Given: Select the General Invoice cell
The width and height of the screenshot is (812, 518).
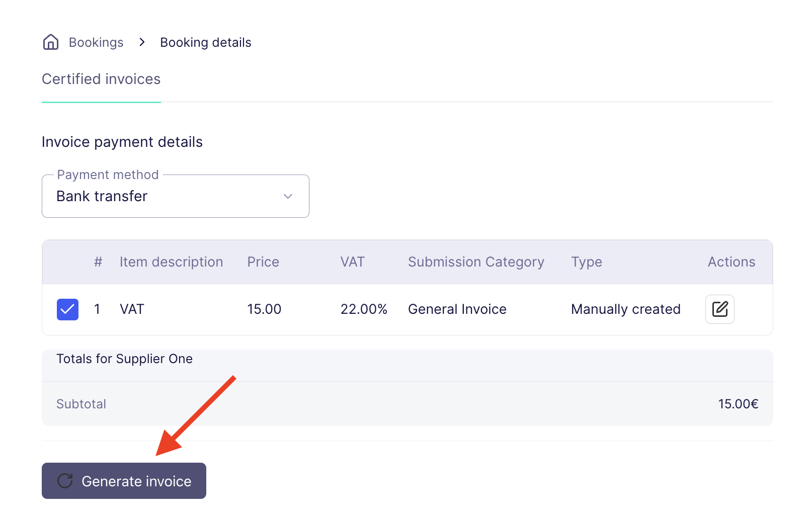Looking at the screenshot, I should (x=457, y=309).
